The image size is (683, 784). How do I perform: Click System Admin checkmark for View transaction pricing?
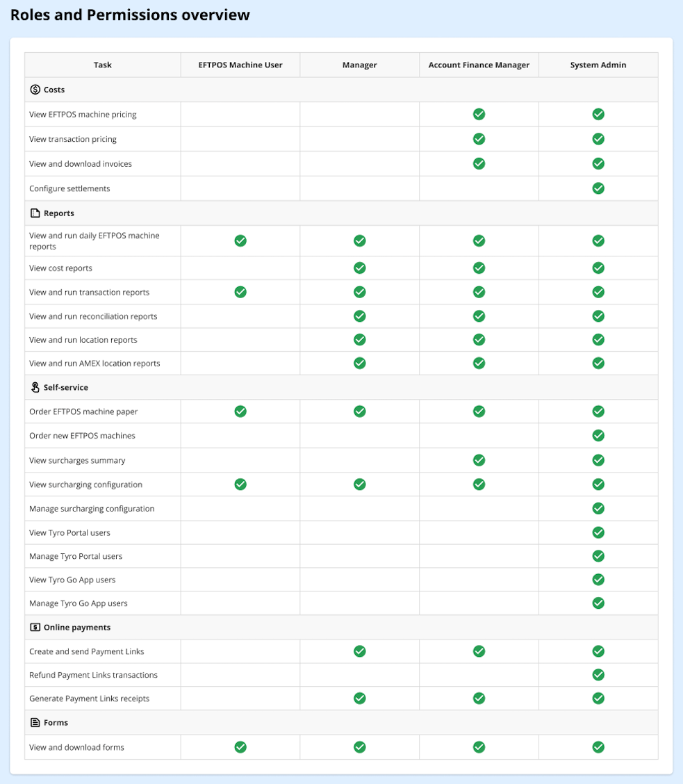coord(598,139)
